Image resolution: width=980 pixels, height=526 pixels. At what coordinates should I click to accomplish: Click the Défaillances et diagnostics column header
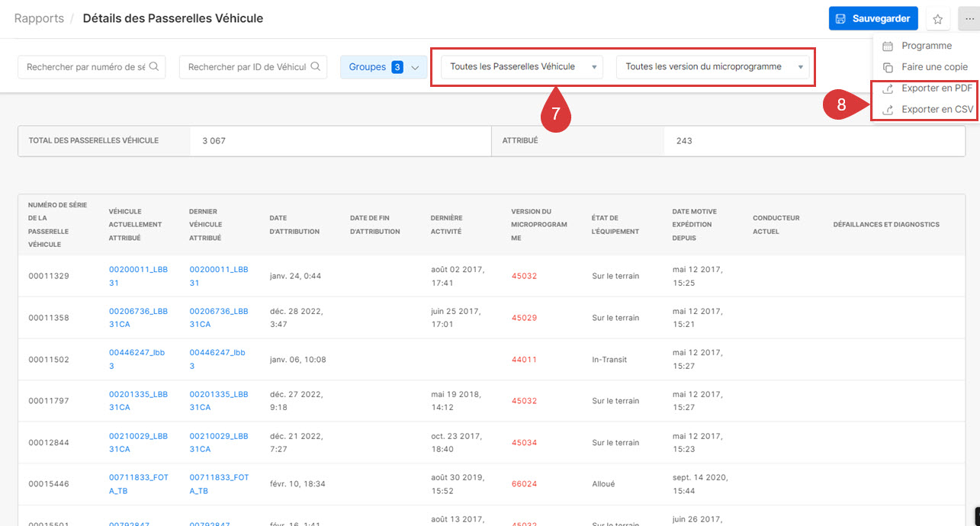click(x=886, y=224)
